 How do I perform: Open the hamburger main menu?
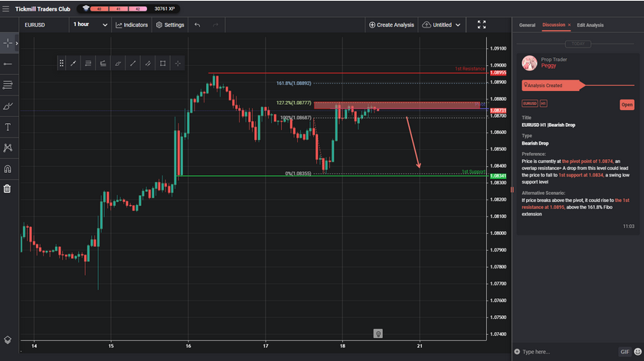[6, 8]
